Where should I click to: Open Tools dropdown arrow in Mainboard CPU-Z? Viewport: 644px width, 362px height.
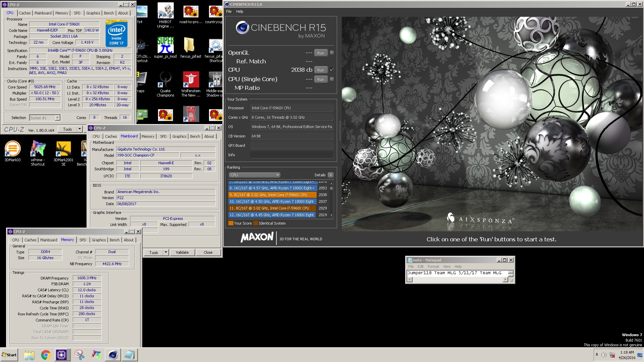click(x=166, y=252)
